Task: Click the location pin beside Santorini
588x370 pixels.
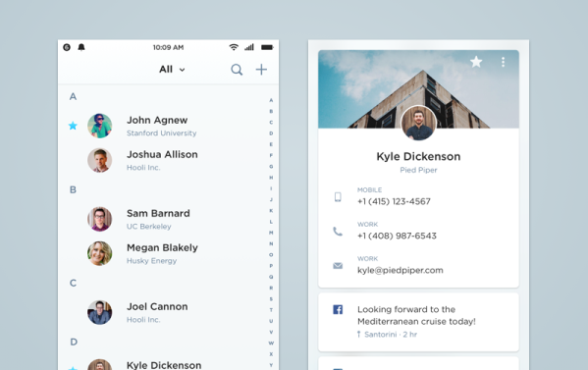Action: pos(359,334)
